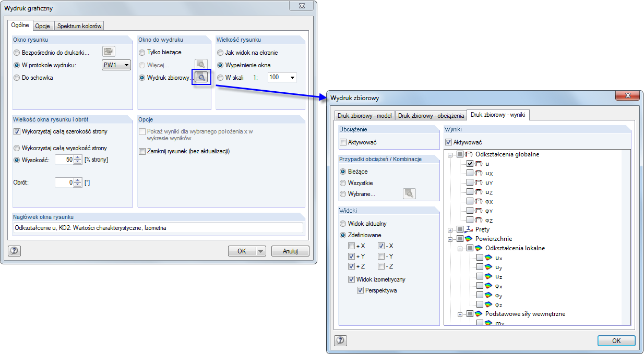Confirm Wydruk graficzny with OK button
644x354 pixels.
coord(242,251)
